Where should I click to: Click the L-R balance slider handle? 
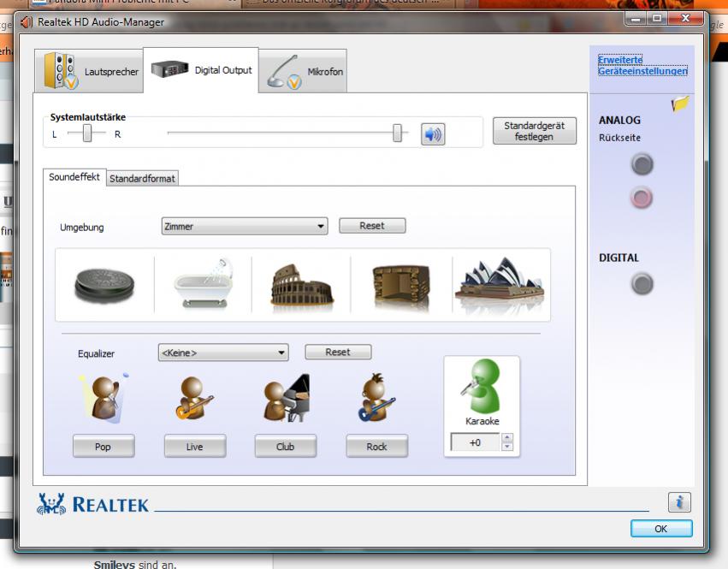coord(87,133)
